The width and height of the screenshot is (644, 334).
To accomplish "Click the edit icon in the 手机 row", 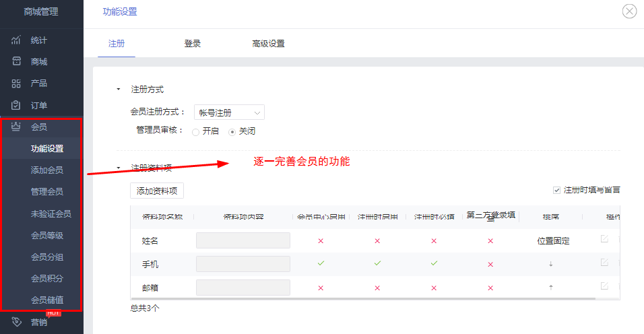I will (604, 262).
